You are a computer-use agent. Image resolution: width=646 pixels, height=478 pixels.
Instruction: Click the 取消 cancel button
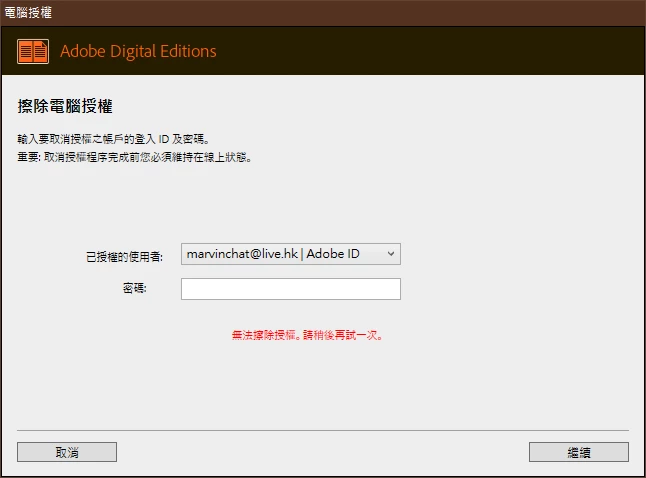[67, 452]
